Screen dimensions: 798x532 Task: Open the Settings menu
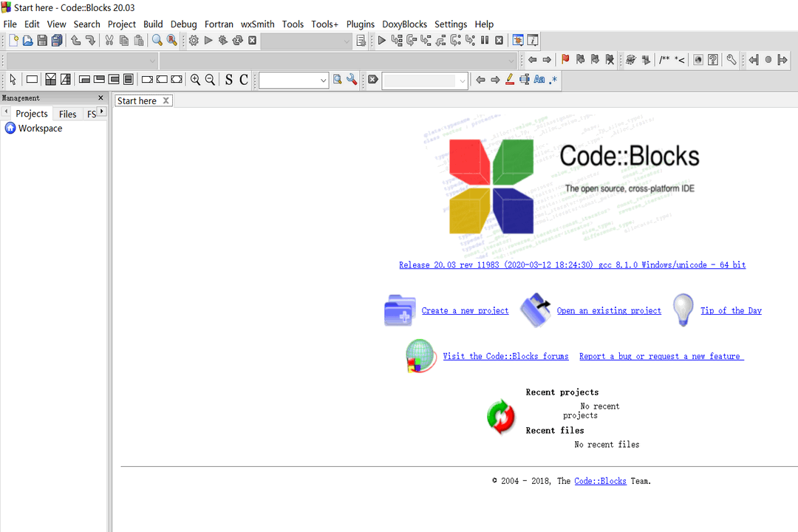(451, 24)
